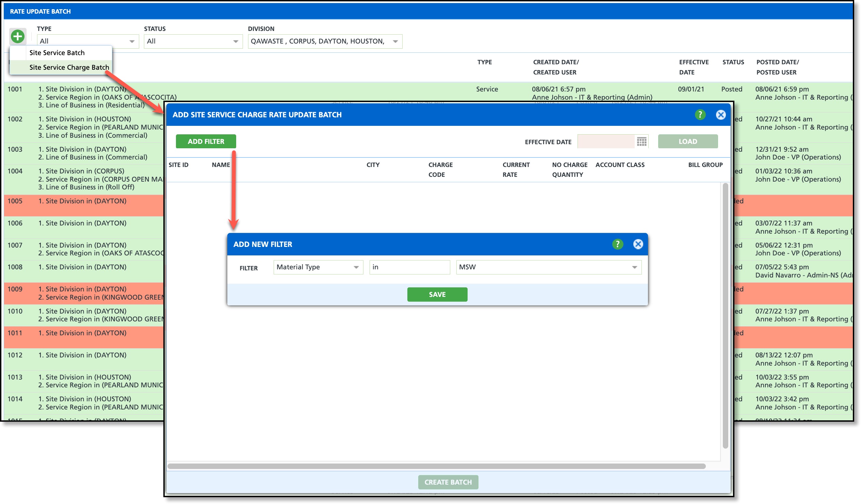Expand the Type dropdown
This screenshot has width=861, height=504.
coord(132,41)
